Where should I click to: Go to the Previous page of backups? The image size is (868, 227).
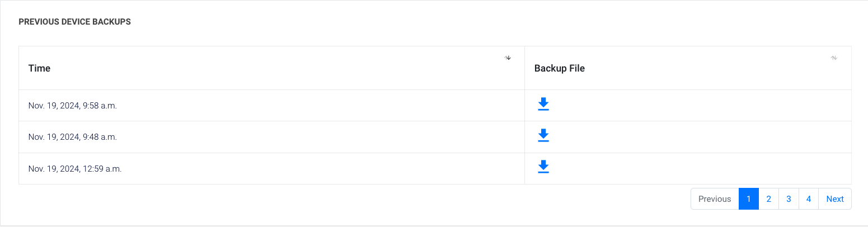click(714, 199)
